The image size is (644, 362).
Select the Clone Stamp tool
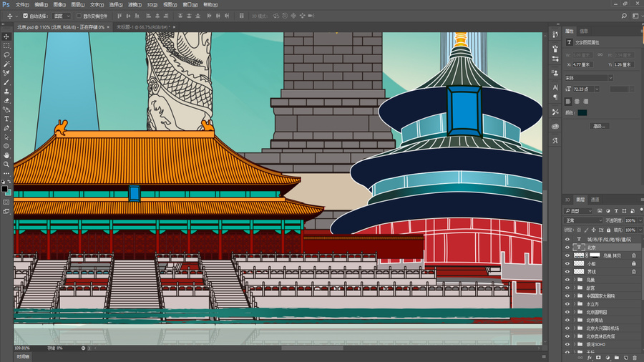pos(6,92)
